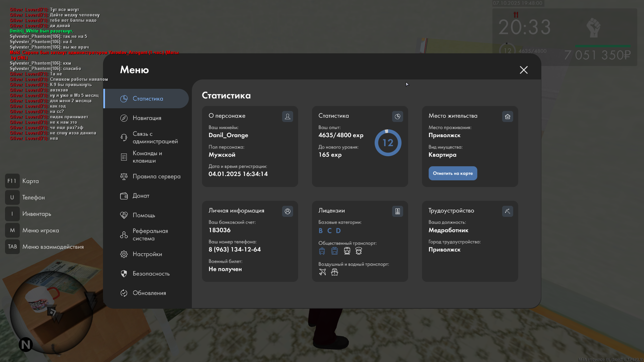Close the Меню window
This screenshot has height=362, width=644.
point(524,70)
